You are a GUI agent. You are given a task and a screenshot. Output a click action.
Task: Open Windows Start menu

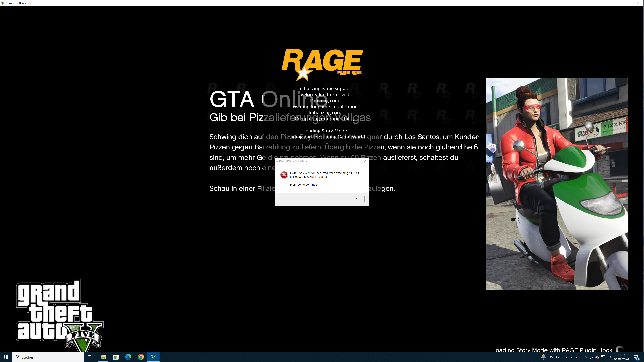click(x=6, y=357)
